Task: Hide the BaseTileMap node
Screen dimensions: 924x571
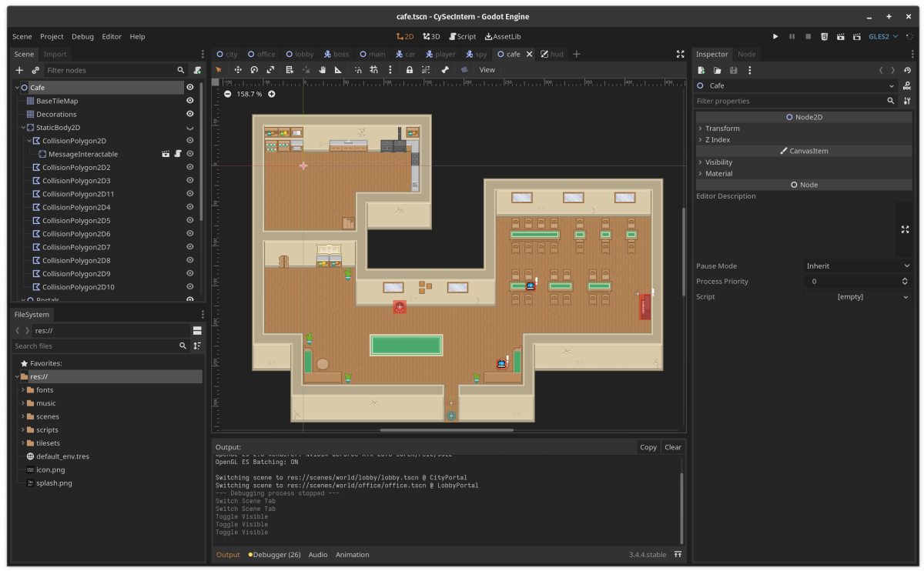Action: pos(189,101)
